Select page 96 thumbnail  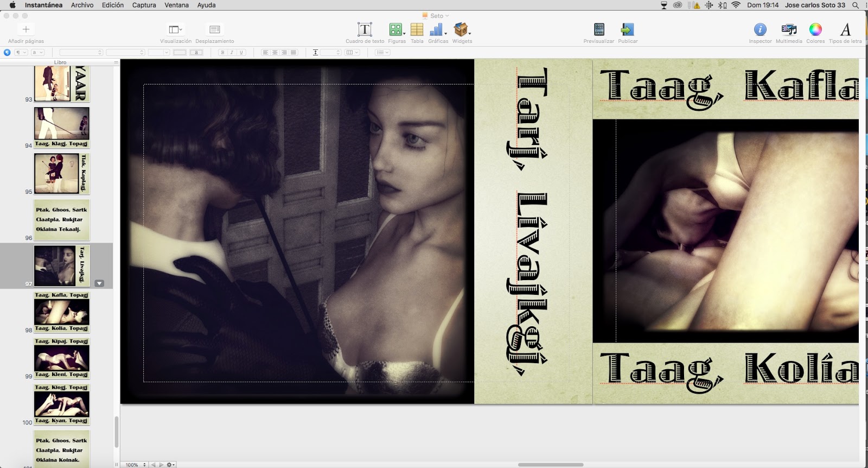pyautogui.click(x=61, y=220)
